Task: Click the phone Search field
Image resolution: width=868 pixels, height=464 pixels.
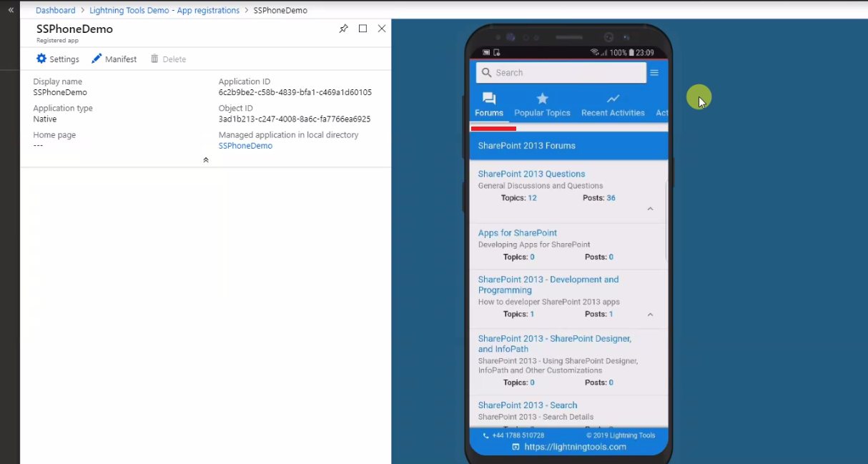Action: (x=561, y=72)
